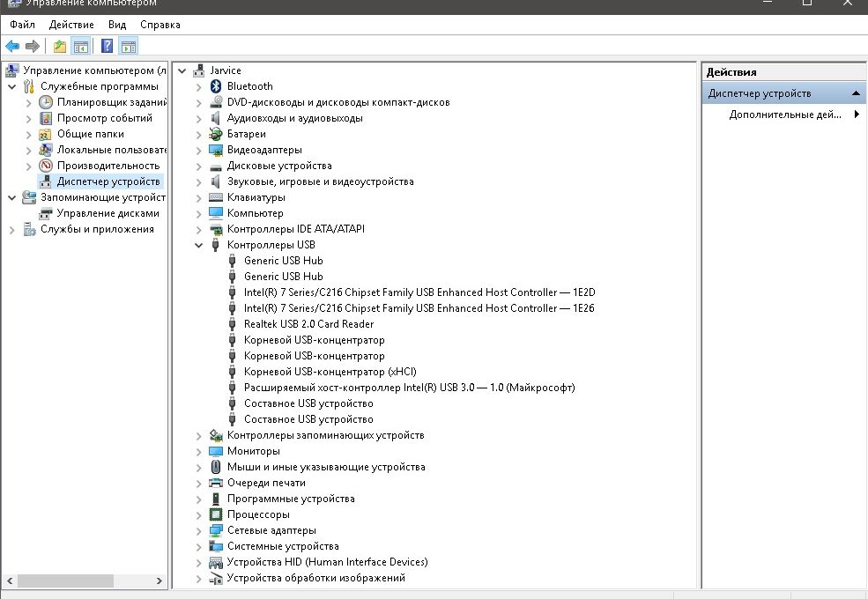868x599 pixels.
Task: Click the Клавиатуры keyboard icon
Action: [x=216, y=197]
